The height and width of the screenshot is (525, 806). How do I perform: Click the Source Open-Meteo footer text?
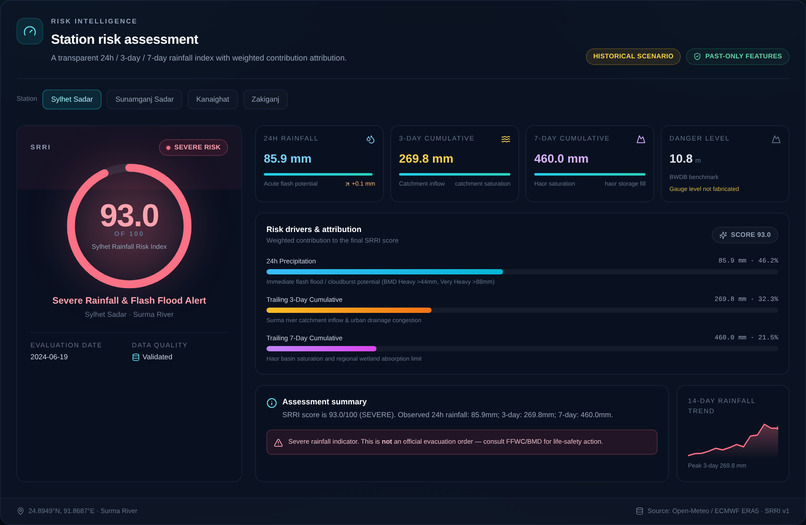click(x=718, y=511)
